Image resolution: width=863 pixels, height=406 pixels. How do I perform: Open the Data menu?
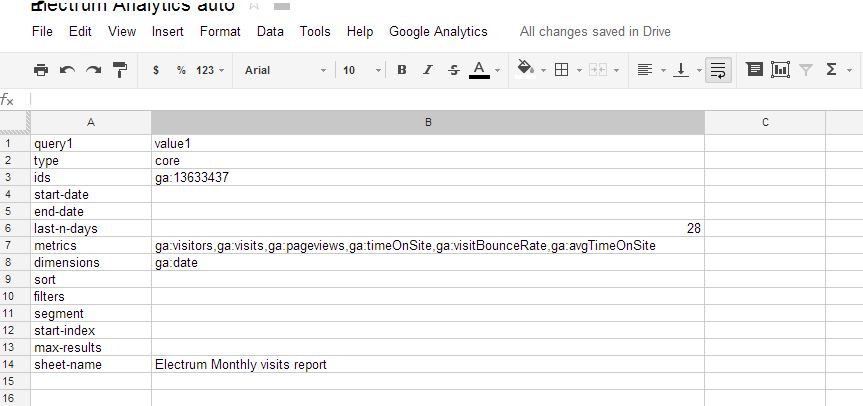270,31
